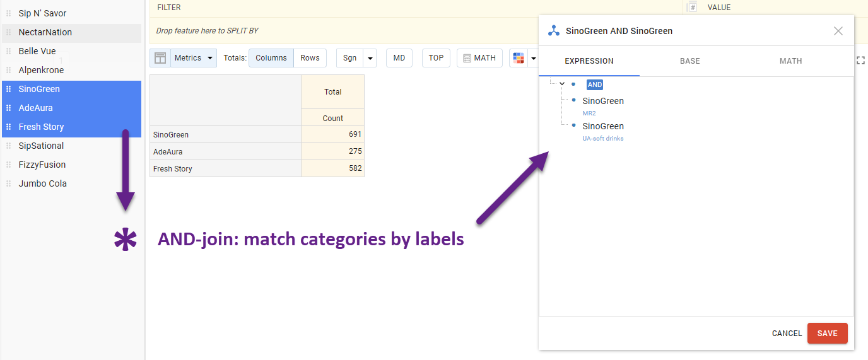Select the SinoGreen UA-soft drinks tree item
Image resolution: width=868 pixels, height=360 pixels.
tap(603, 127)
